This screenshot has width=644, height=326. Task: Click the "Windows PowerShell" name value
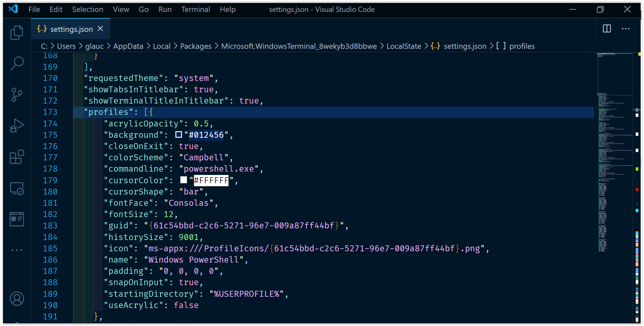[x=194, y=260]
